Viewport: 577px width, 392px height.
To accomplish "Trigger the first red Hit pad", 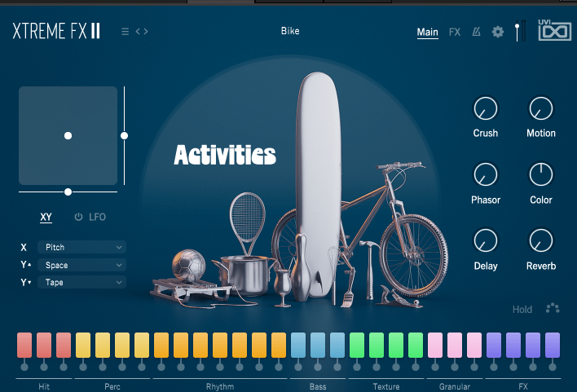I will (x=24, y=345).
